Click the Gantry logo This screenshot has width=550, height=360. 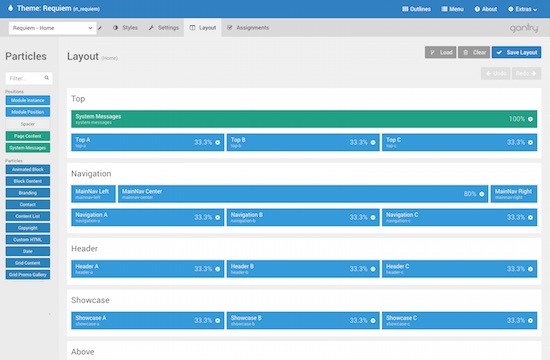(524, 28)
